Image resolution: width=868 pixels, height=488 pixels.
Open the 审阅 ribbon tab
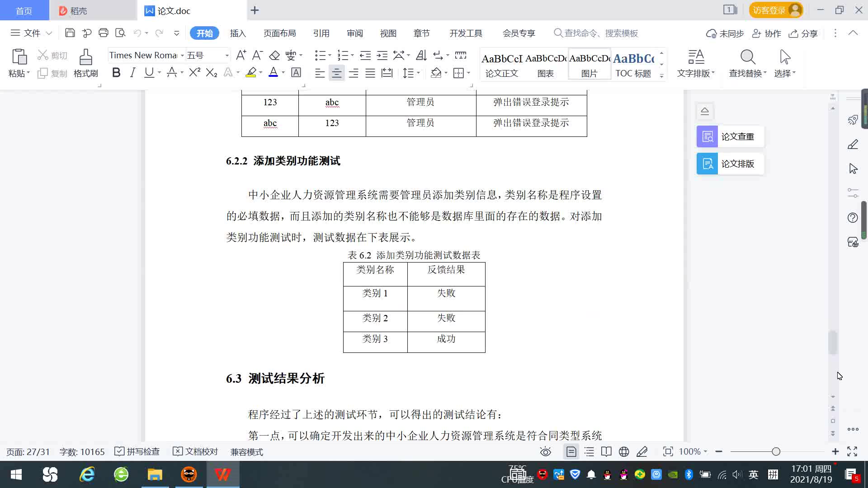point(355,33)
